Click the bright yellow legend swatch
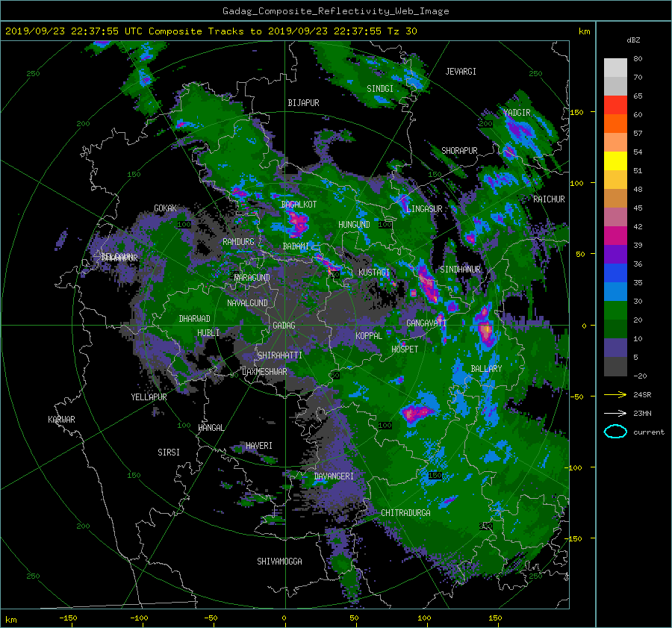The width and height of the screenshot is (672, 628). [615, 161]
